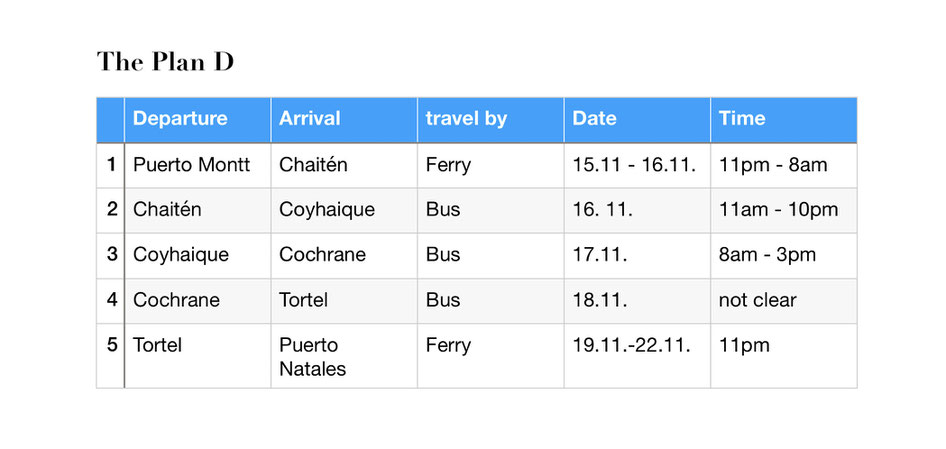Select the Arrival column header
This screenshot has height=449, width=946.
(344, 119)
